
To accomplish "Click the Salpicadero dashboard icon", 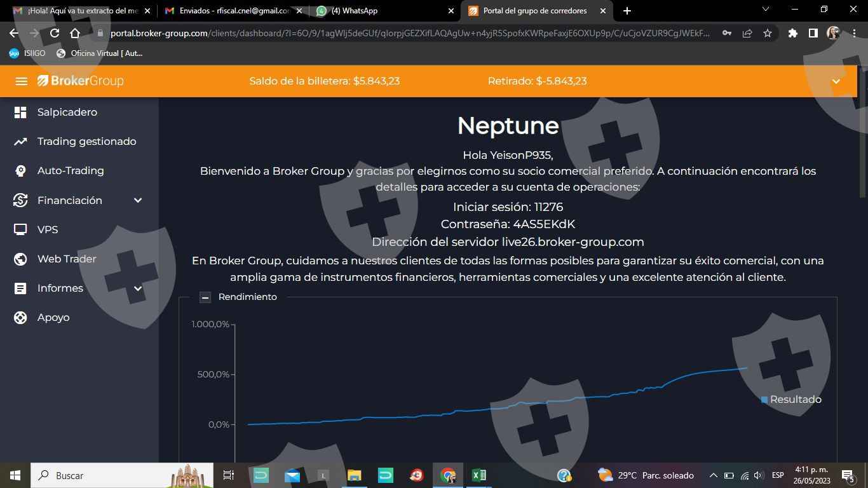I will point(20,112).
